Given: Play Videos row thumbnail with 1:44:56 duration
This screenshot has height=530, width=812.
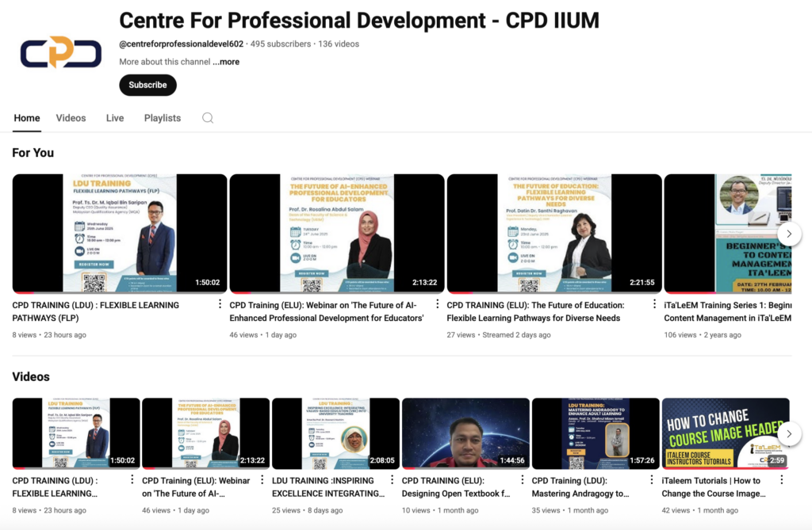Looking at the screenshot, I should coord(465,433).
